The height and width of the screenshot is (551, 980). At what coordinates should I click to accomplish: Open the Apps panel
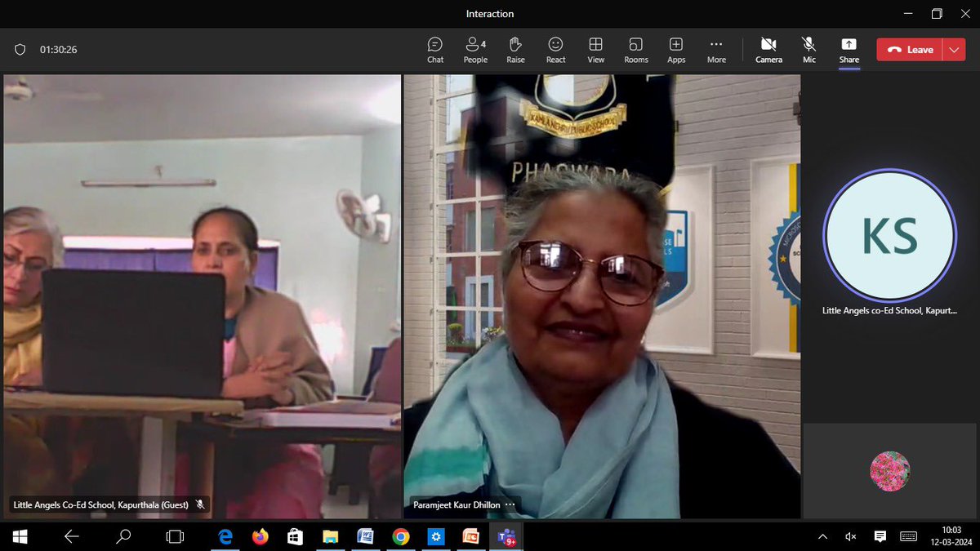pos(675,49)
